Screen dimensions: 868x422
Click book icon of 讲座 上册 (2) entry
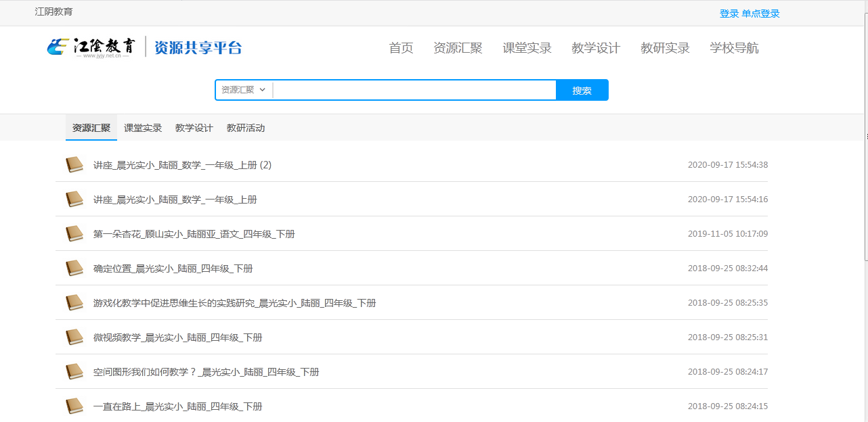coord(74,165)
